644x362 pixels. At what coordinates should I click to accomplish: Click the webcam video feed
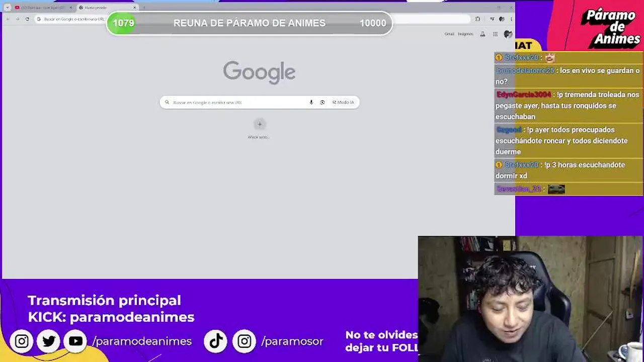point(531,299)
